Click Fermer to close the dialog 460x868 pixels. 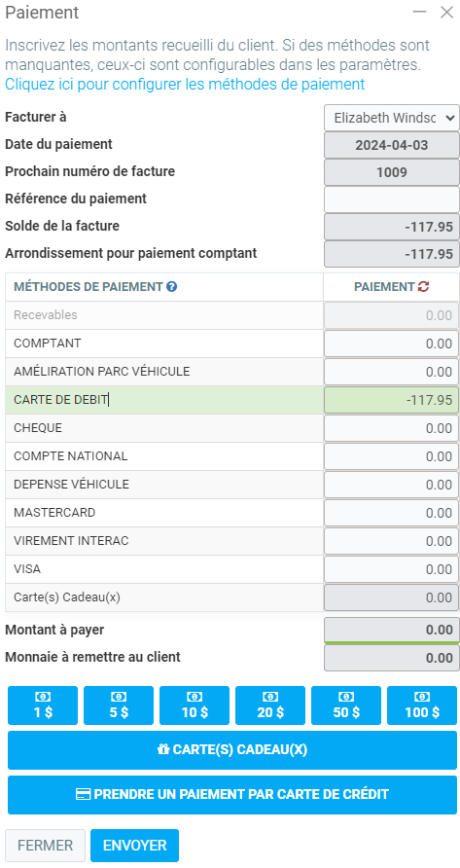(x=46, y=846)
